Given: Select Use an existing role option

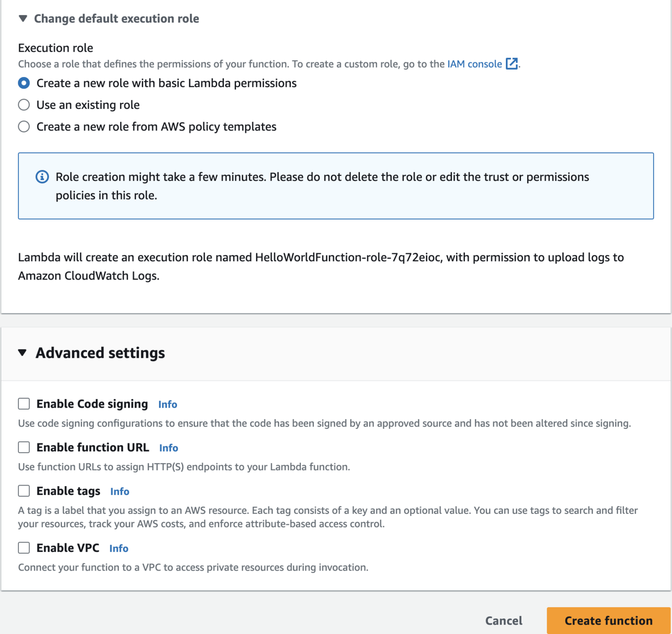Looking at the screenshot, I should click(x=24, y=105).
